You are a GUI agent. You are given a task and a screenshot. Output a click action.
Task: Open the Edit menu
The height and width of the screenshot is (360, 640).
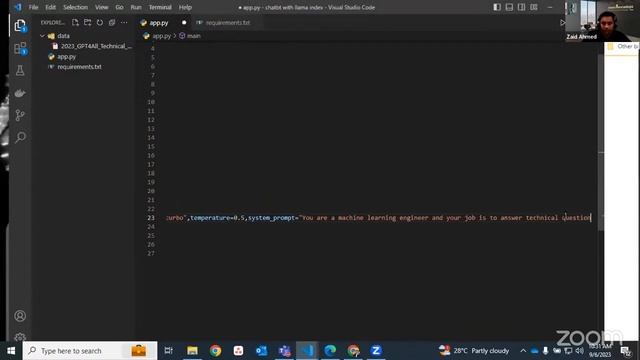click(50, 7)
